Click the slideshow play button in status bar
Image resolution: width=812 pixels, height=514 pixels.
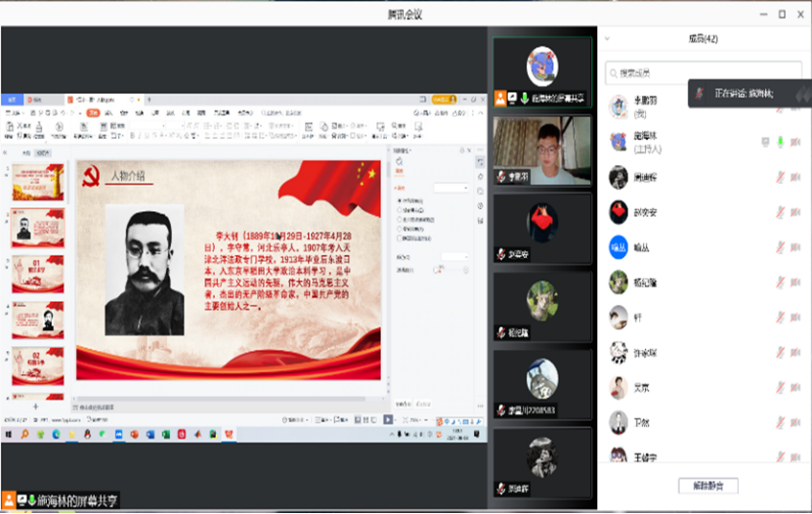(x=388, y=419)
